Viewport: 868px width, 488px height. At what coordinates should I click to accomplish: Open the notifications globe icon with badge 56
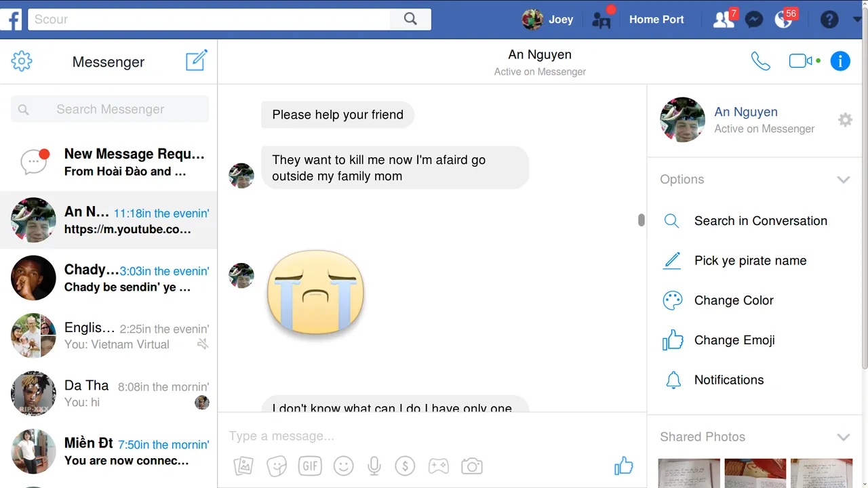click(783, 20)
